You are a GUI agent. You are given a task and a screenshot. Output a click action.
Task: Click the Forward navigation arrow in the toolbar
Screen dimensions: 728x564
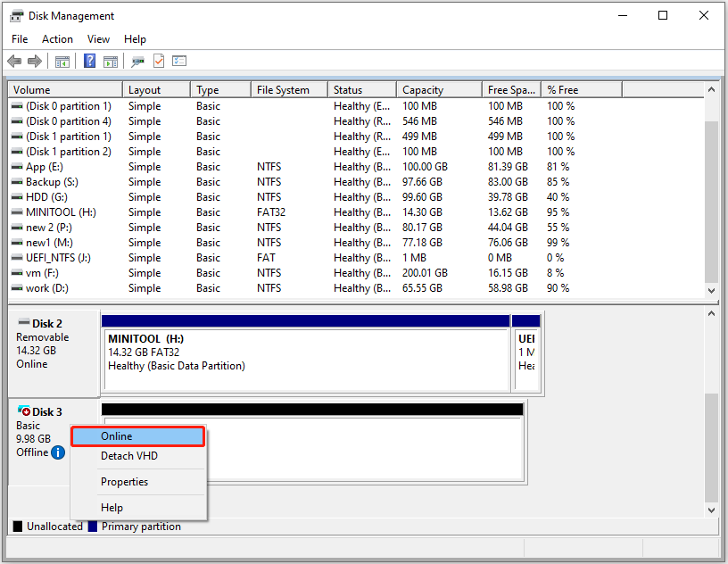point(35,61)
